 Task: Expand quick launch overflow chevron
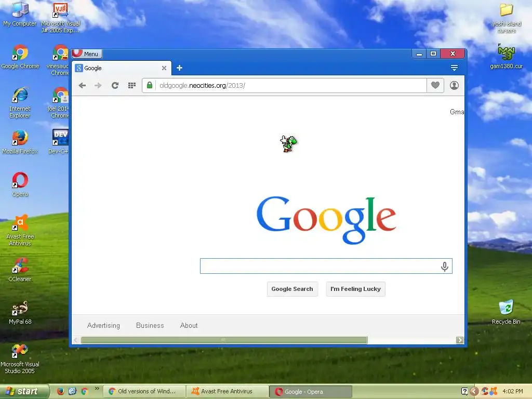pos(97,388)
